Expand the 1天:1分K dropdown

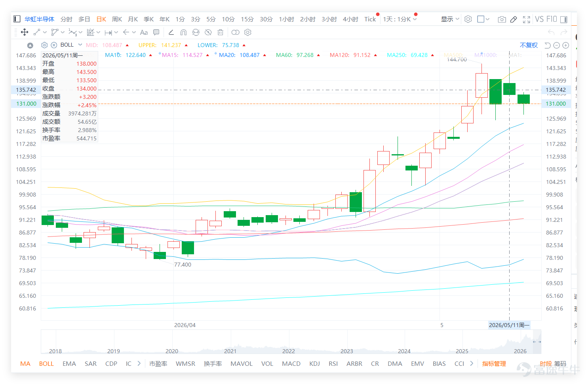pos(400,19)
